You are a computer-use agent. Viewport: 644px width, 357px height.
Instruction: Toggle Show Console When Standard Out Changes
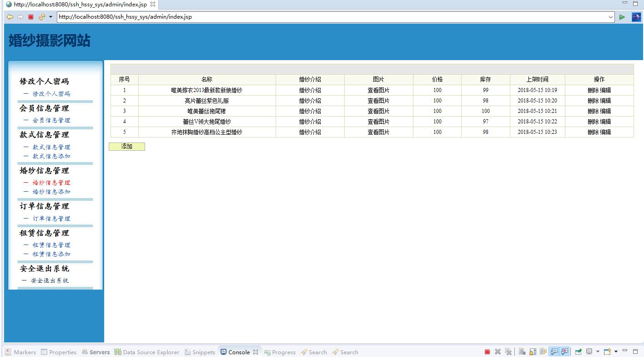point(553,351)
